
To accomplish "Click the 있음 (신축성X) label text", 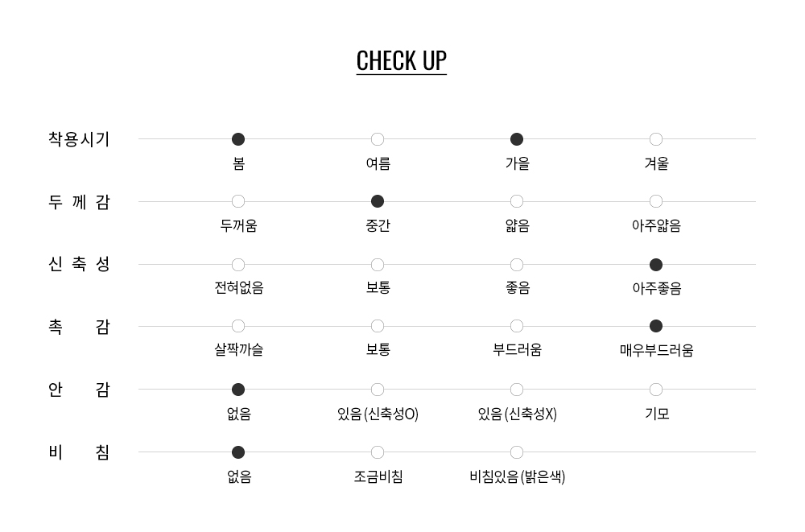I will click(517, 414).
